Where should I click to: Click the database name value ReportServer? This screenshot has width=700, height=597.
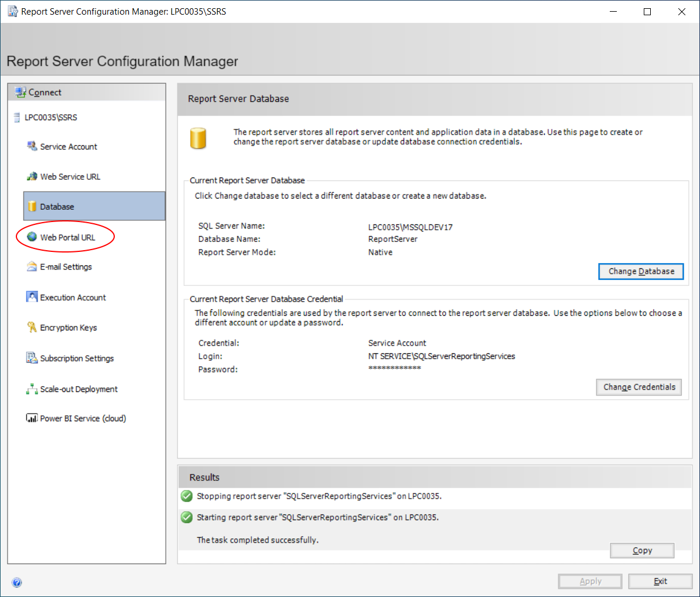click(393, 239)
